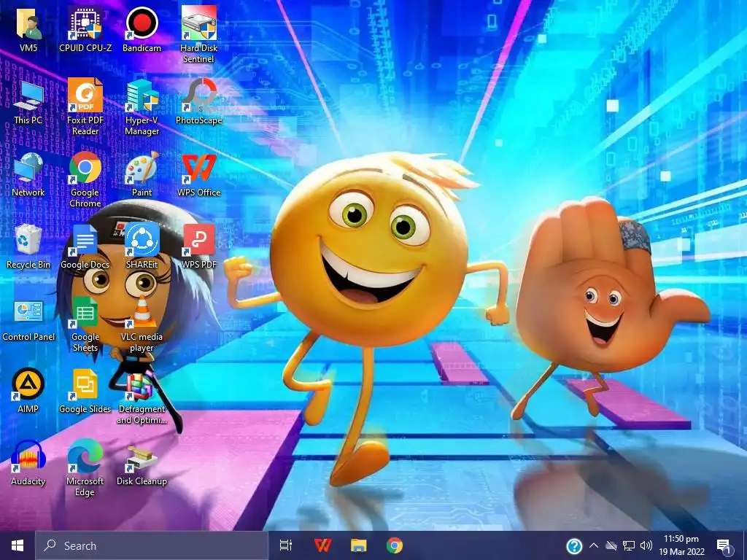Click into the taskbar Search box
This screenshot has width=747, height=560.
click(x=152, y=545)
